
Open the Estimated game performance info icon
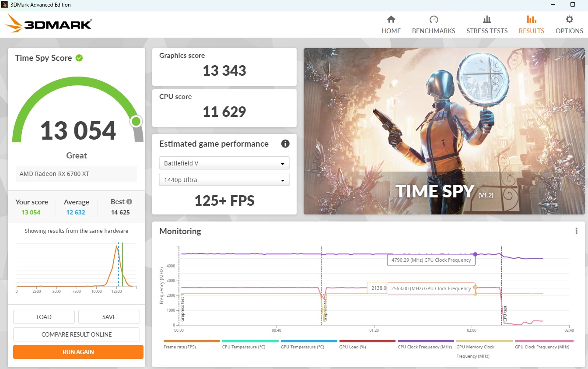285,144
